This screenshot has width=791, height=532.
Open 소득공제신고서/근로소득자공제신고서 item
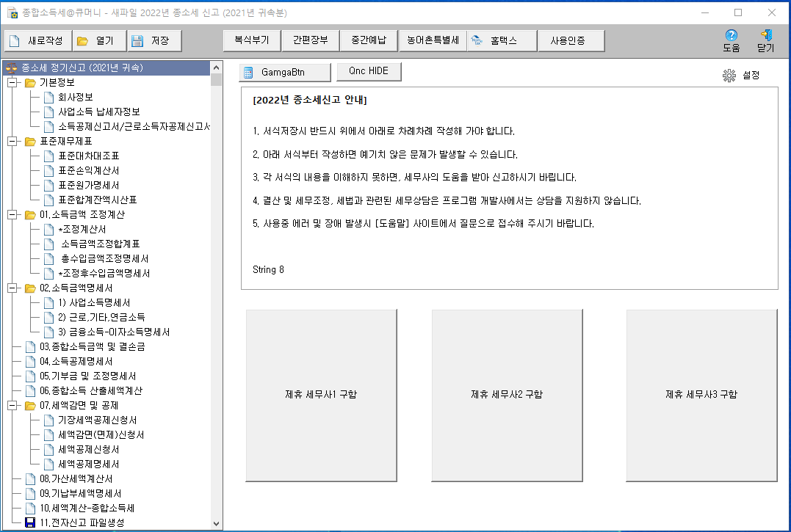point(134,126)
